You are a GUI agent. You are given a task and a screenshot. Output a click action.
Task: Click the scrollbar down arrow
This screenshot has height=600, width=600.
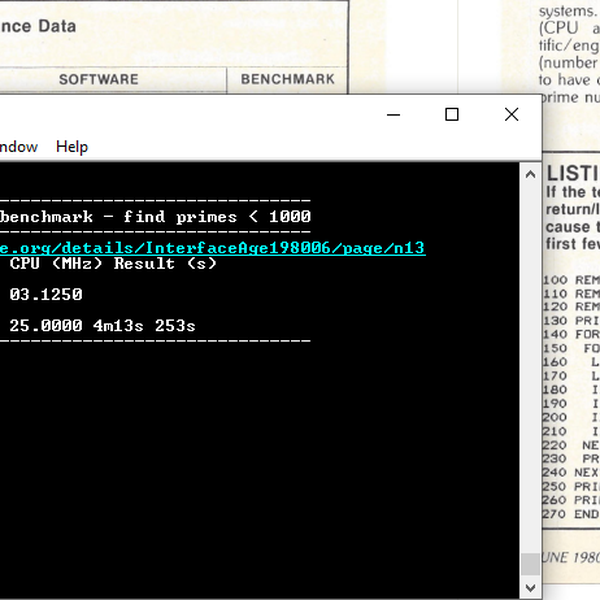click(x=529, y=590)
